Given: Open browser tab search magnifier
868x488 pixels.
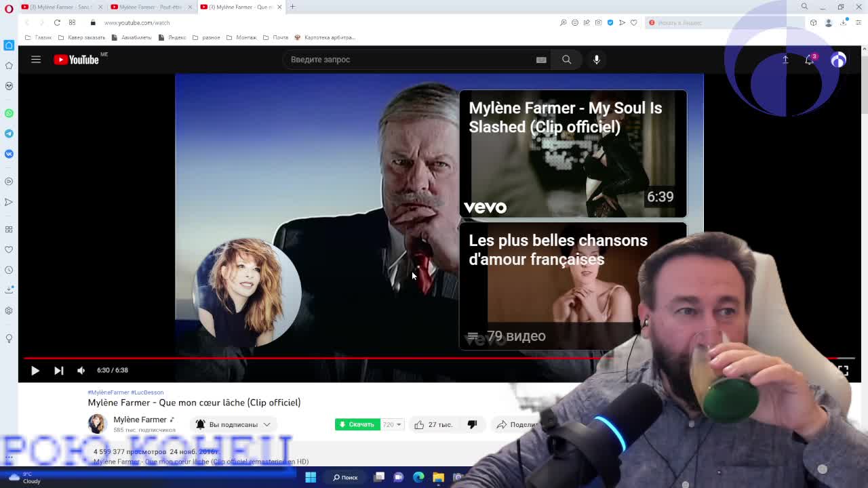Looking at the screenshot, I should pyautogui.click(x=804, y=7).
